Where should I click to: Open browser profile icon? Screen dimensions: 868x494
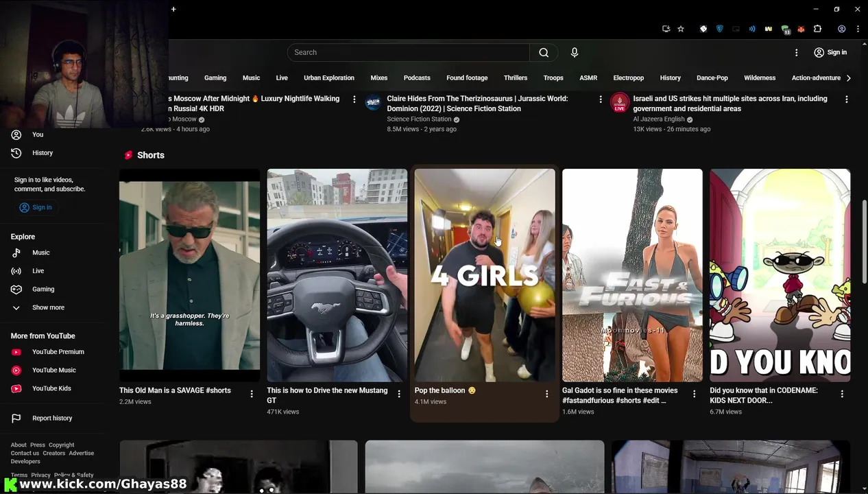[x=841, y=29]
